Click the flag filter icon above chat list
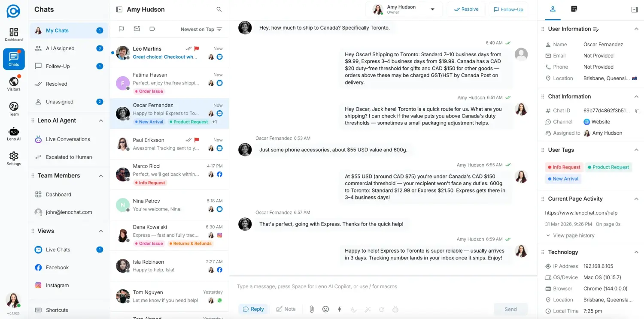This screenshot has width=644, height=319. tap(121, 29)
